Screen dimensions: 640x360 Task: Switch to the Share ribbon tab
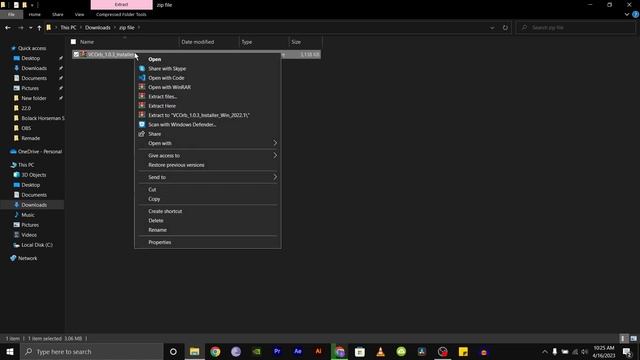click(x=58, y=14)
